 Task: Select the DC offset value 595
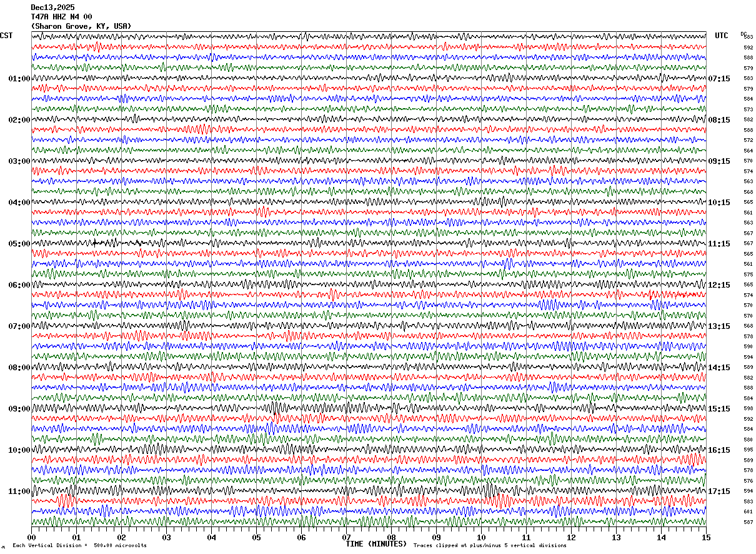748,450
